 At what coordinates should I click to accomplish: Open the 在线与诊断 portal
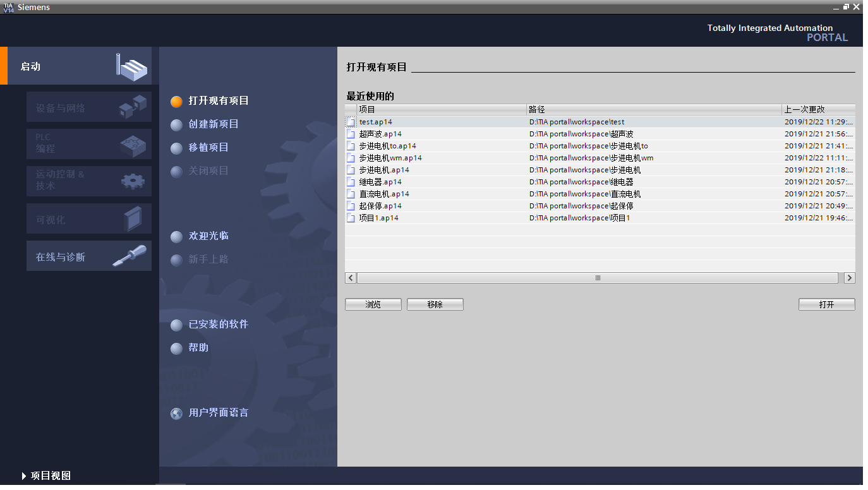point(89,256)
